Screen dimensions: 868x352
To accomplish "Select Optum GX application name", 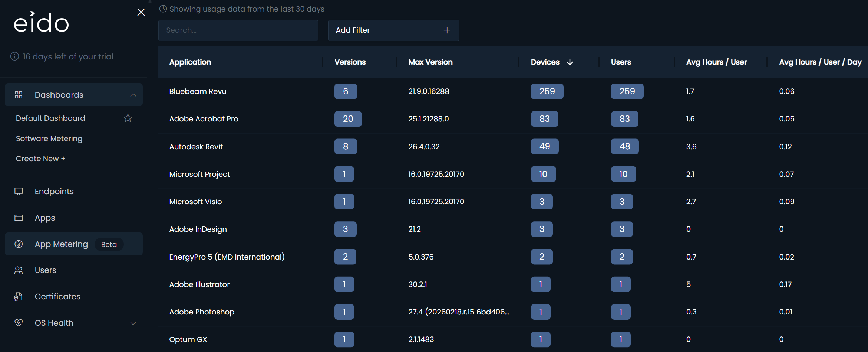I will click(x=188, y=339).
